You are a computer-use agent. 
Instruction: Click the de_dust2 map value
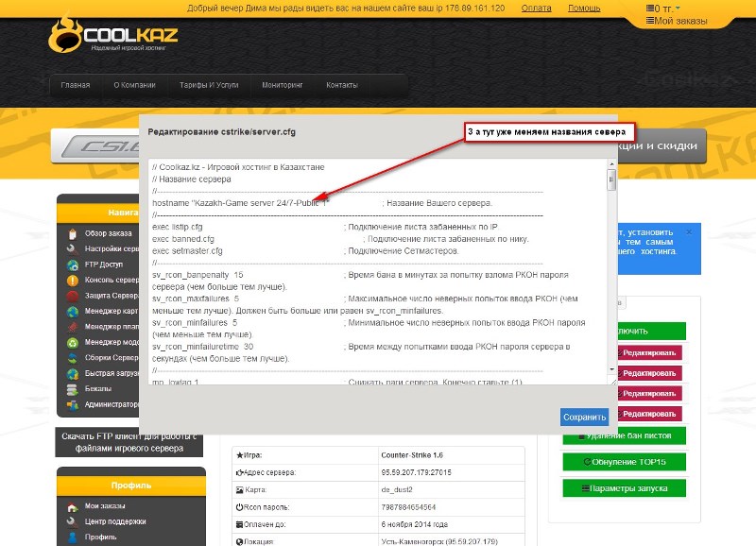pos(396,489)
